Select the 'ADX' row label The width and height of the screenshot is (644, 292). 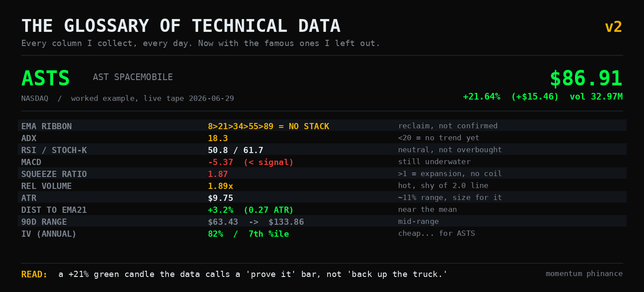click(x=29, y=138)
